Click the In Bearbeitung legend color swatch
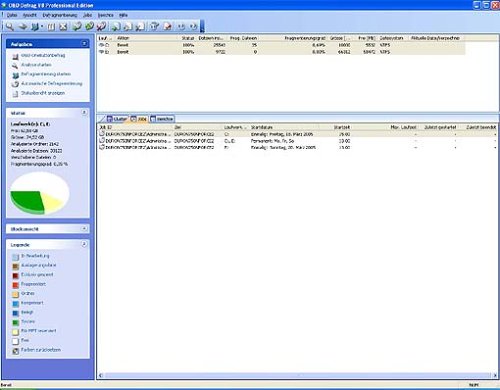 [15, 257]
